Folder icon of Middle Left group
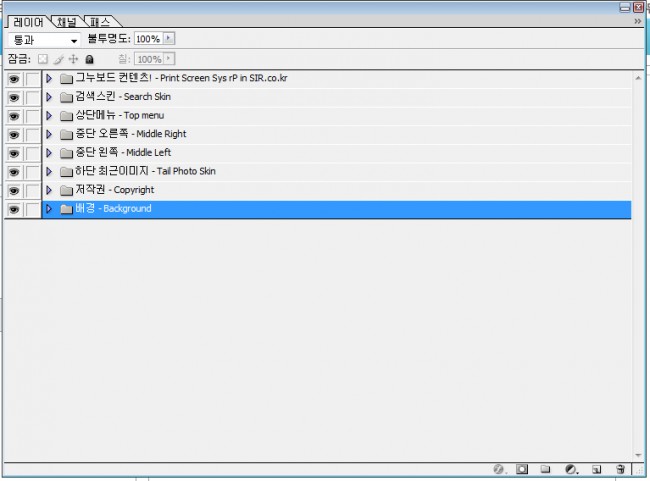The image size is (650, 481). (x=66, y=153)
